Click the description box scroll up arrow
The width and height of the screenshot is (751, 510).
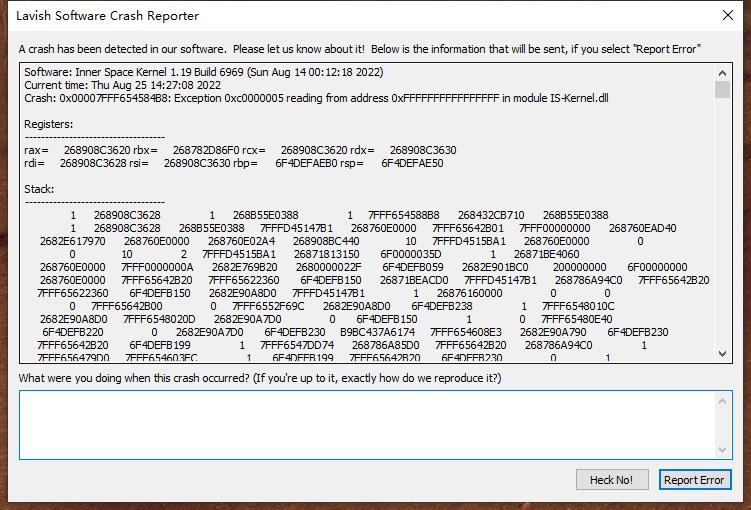(x=722, y=401)
